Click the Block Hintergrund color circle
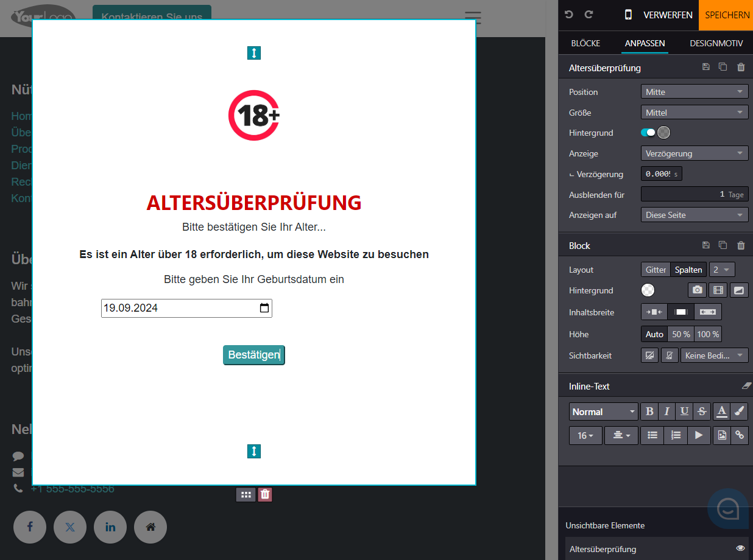Image resolution: width=753 pixels, height=560 pixels. coord(648,290)
